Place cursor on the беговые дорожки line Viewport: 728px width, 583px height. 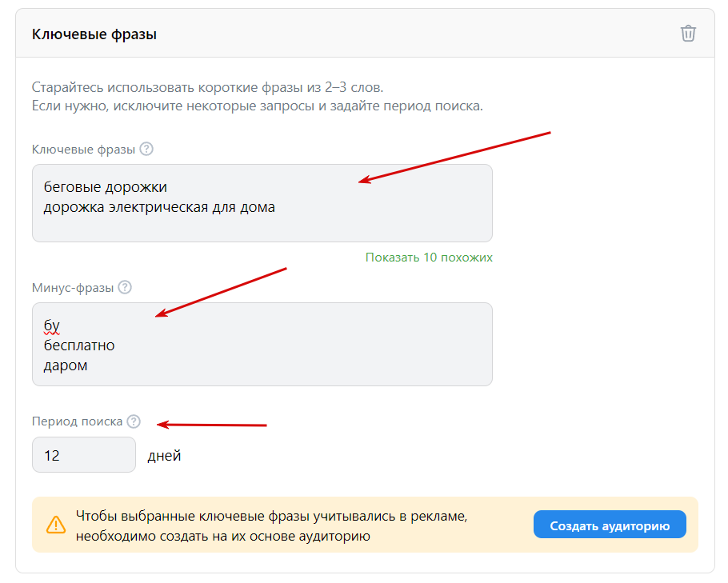pyautogui.click(x=106, y=188)
